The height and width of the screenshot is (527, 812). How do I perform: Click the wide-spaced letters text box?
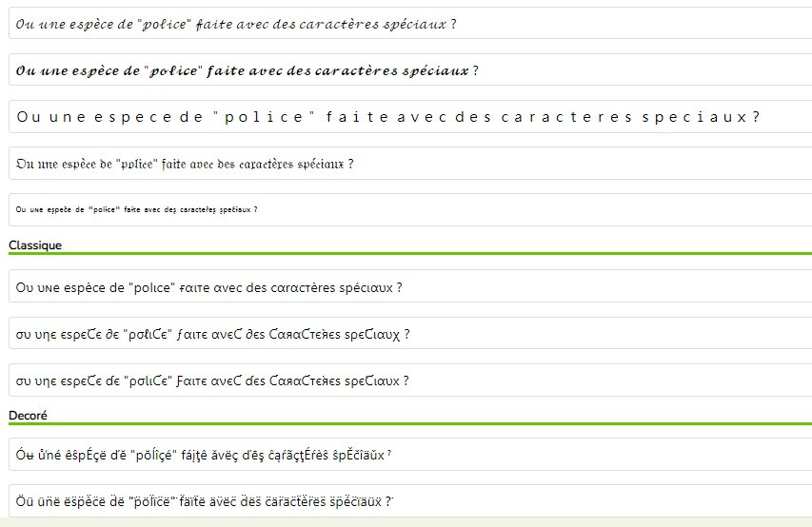[x=409, y=117]
